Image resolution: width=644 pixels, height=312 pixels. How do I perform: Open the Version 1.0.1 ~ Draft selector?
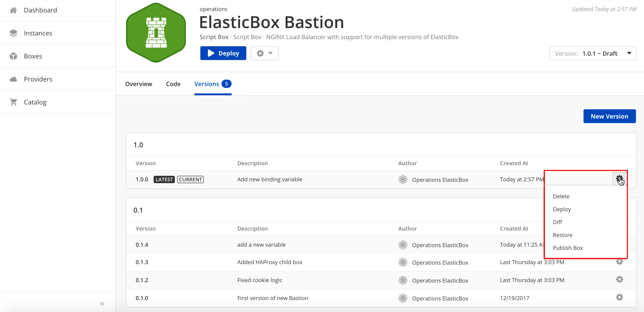pos(592,53)
